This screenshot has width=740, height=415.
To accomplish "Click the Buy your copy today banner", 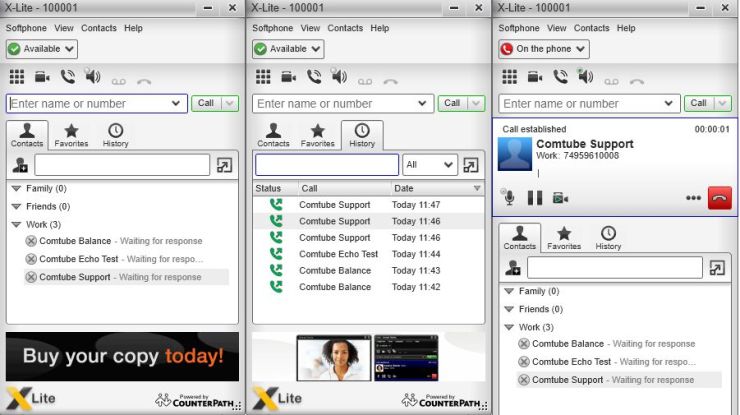I will 122,356.
